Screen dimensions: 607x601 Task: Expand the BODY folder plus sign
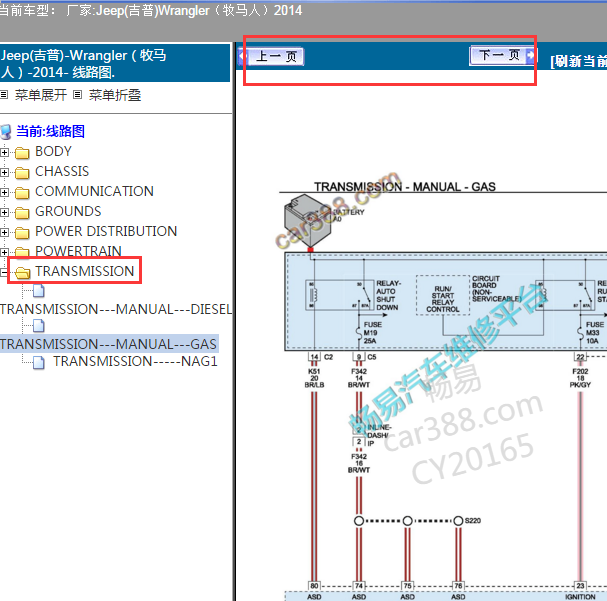tap(4, 152)
